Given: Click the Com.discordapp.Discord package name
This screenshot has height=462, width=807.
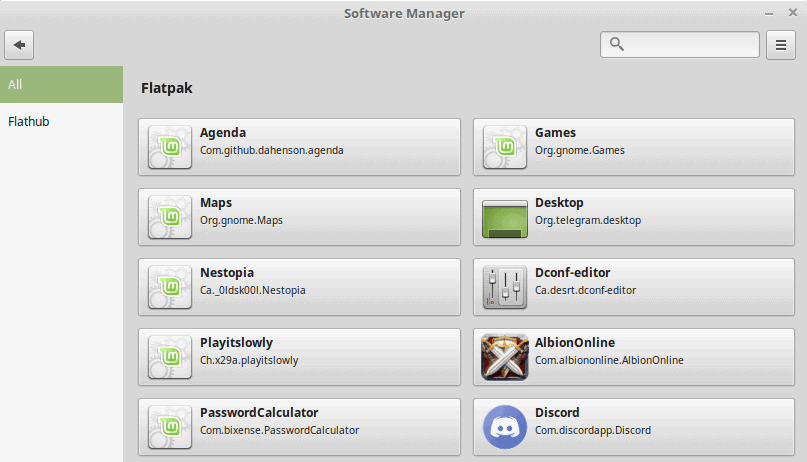Looking at the screenshot, I should pyautogui.click(x=592, y=430).
